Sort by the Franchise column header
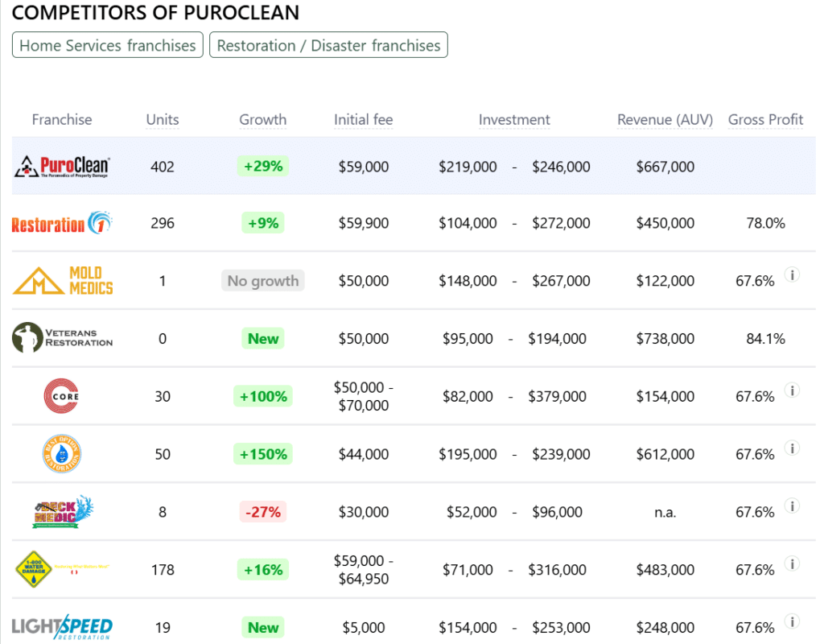Screen dimensions: 824x644 click(62, 120)
